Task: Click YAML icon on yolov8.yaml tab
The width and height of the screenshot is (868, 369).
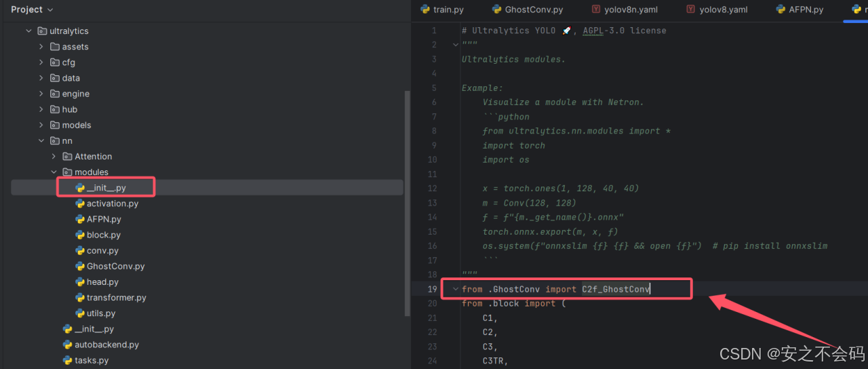Action: [x=691, y=9]
